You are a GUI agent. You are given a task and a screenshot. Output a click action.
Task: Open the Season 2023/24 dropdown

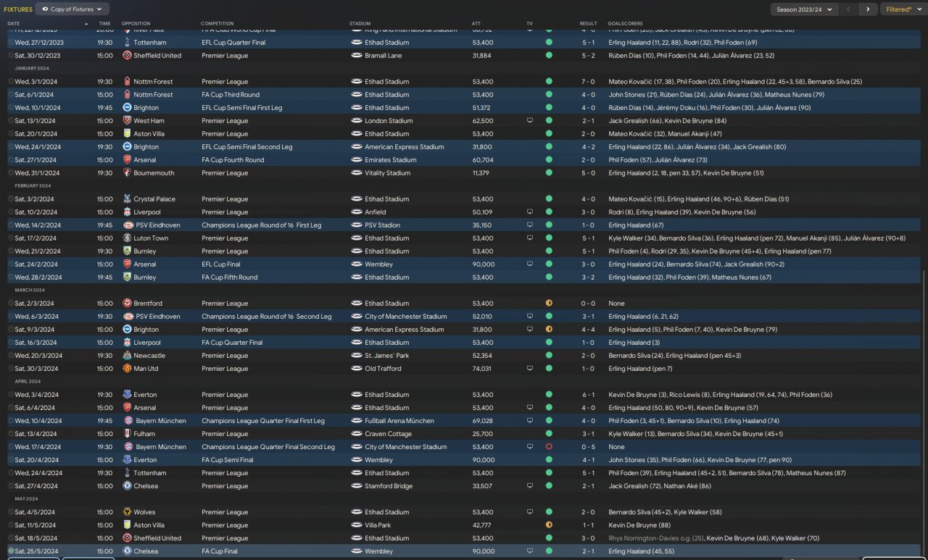(803, 9)
